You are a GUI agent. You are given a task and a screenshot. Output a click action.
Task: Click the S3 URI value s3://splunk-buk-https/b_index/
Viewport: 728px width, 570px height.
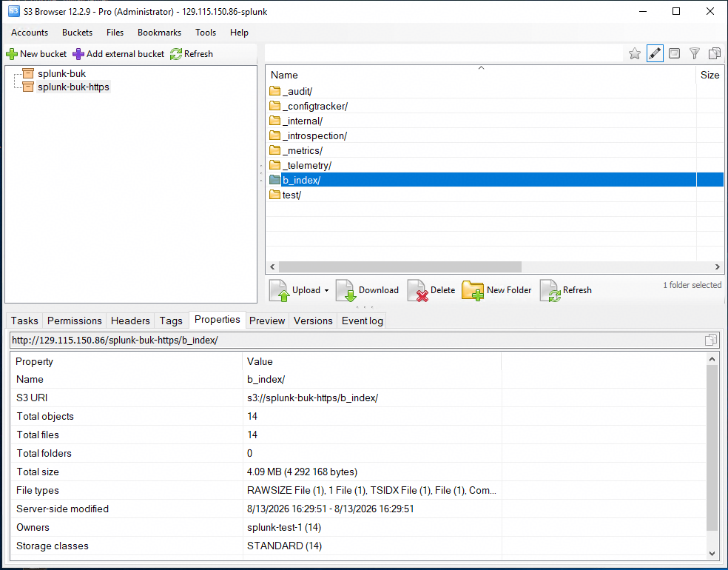[x=312, y=398]
